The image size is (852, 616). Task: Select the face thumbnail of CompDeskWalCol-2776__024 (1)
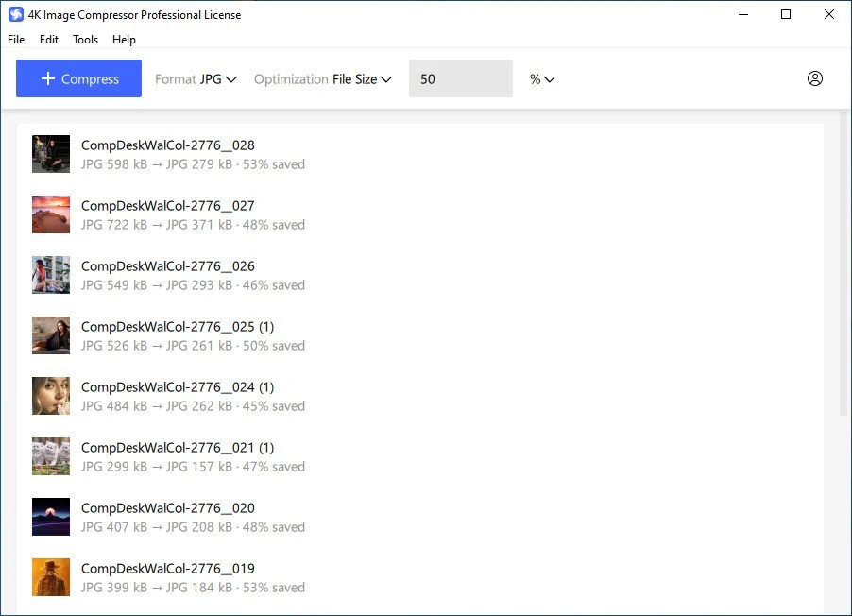(51, 396)
